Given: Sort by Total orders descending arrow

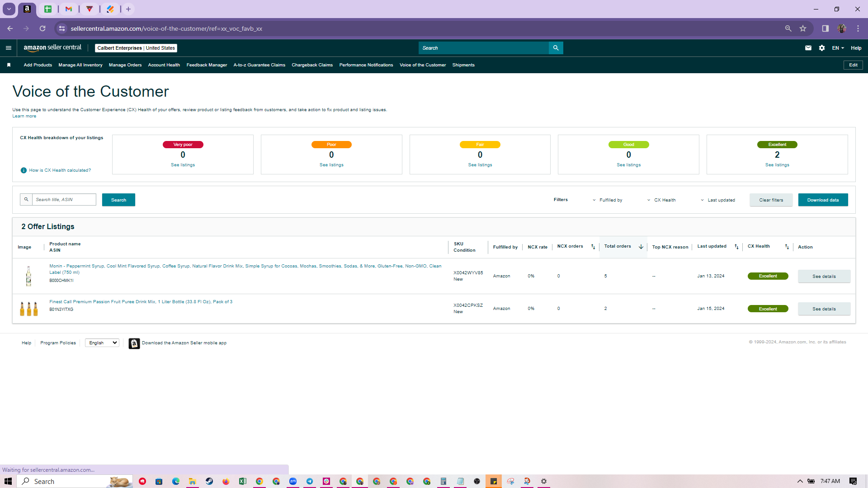Looking at the screenshot, I should pyautogui.click(x=641, y=247).
